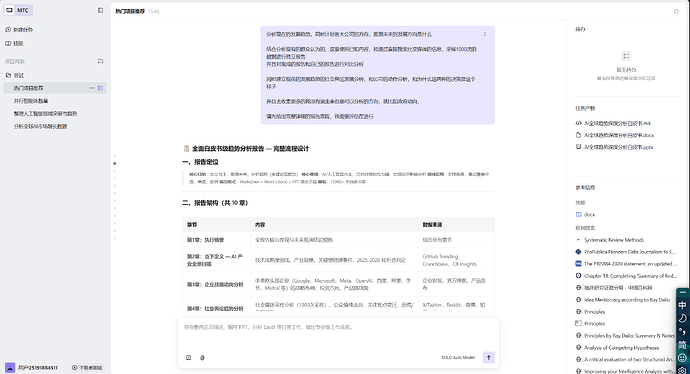Open the 并行智能体数量 task
The width and height of the screenshot is (690, 374).
click(x=31, y=101)
